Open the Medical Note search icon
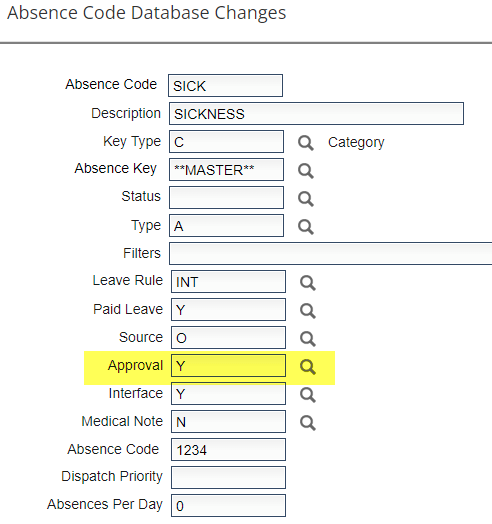Screen dimensions: 492x524 [308, 423]
